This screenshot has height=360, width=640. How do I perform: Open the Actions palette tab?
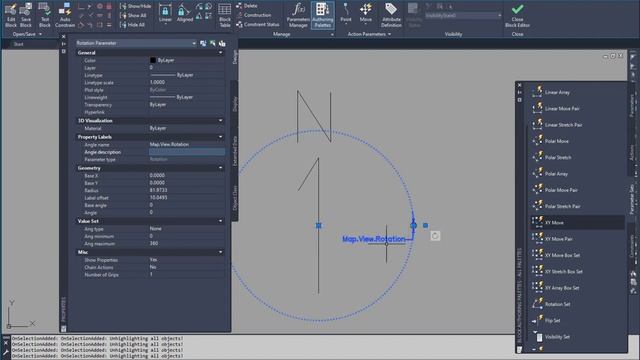632,152
